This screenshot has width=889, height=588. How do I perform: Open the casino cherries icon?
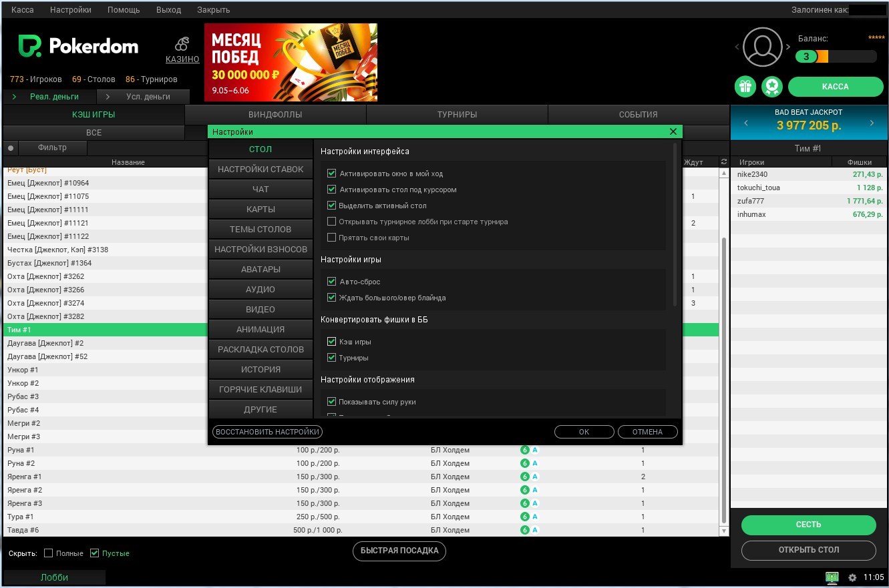[182, 45]
